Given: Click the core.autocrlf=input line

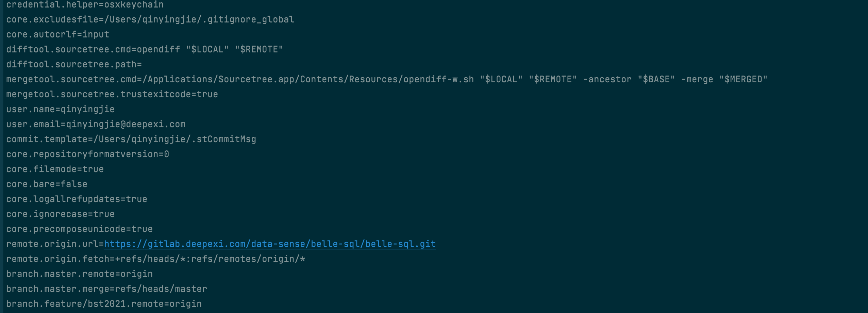Looking at the screenshot, I should pyautogui.click(x=57, y=34).
